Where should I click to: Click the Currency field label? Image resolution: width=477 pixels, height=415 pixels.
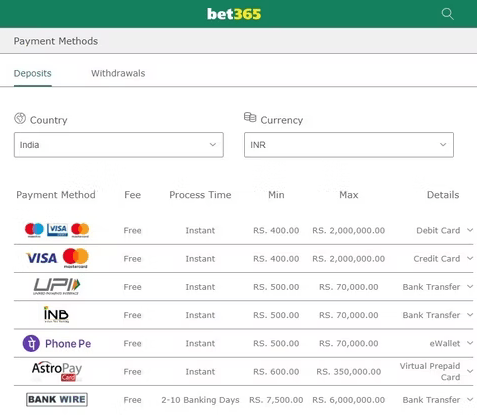(282, 120)
